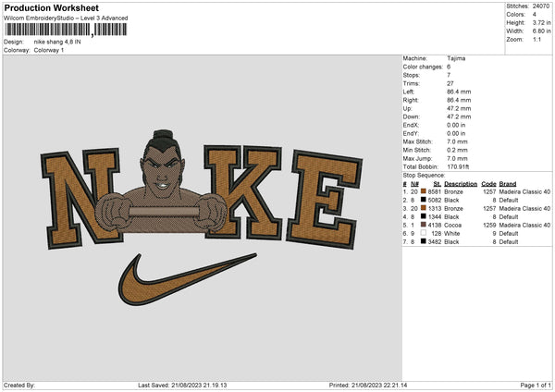Click the 'Page 1 of 1' footer
This screenshot has height=392, width=555.
[x=536, y=386]
